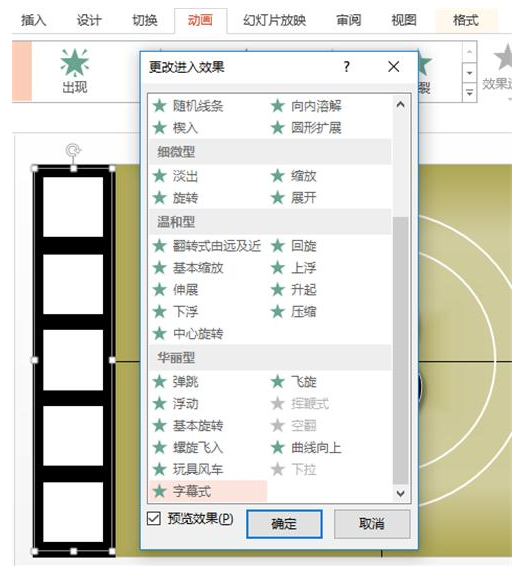Click the 华丽型 category header
The height and width of the screenshot is (566, 523).
[270, 357]
